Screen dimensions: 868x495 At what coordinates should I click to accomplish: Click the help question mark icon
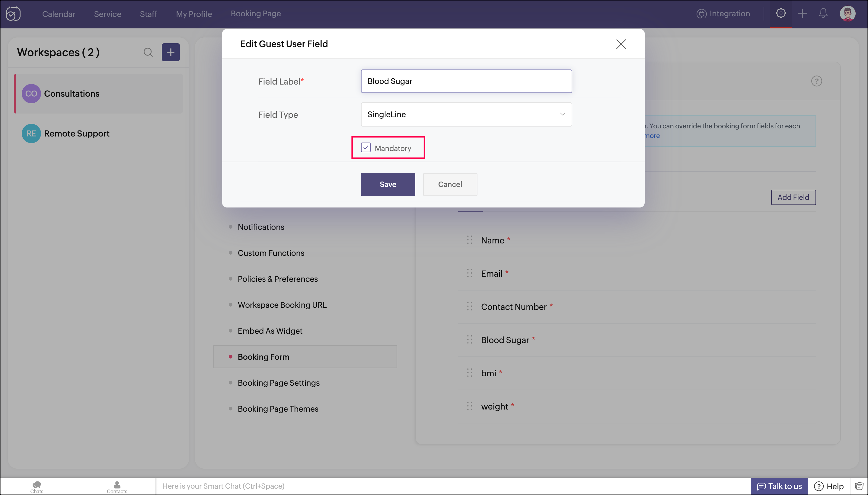tap(816, 81)
